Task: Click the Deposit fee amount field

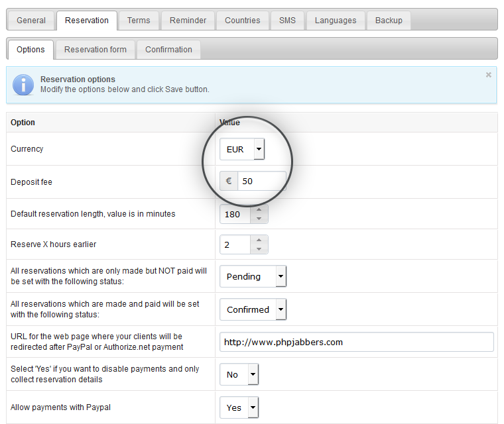Action: coord(262,181)
